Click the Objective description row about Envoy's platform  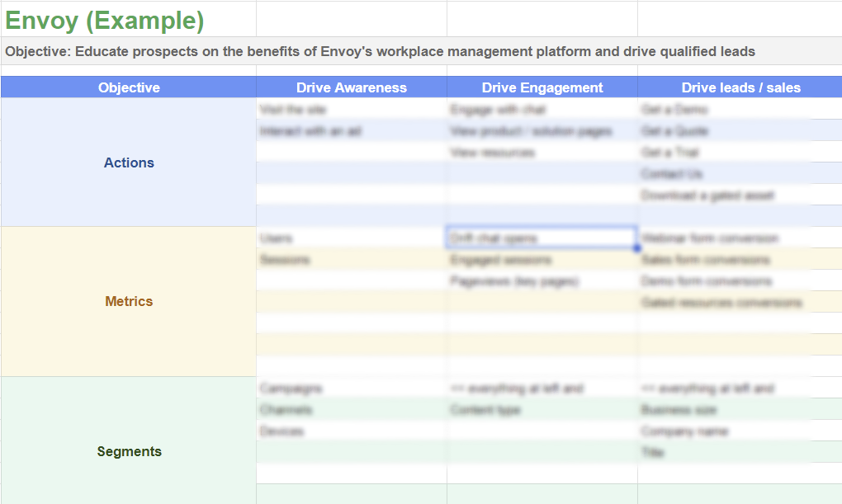[422, 51]
